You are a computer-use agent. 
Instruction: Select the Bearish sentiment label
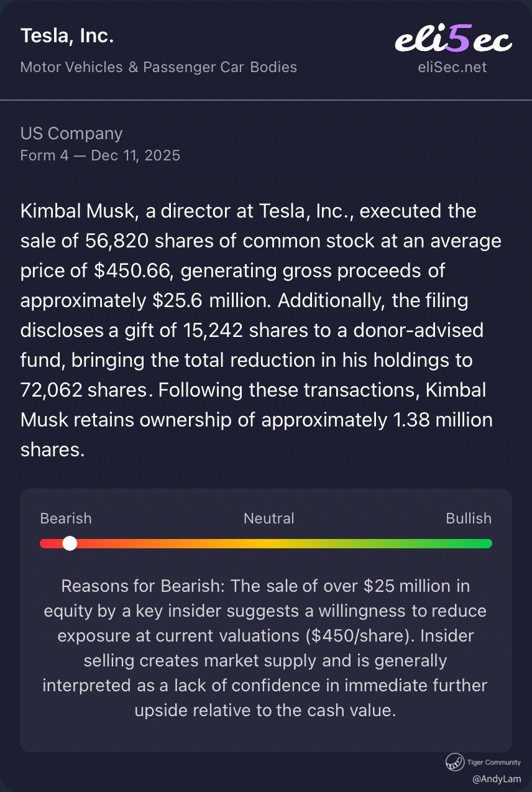(x=66, y=518)
